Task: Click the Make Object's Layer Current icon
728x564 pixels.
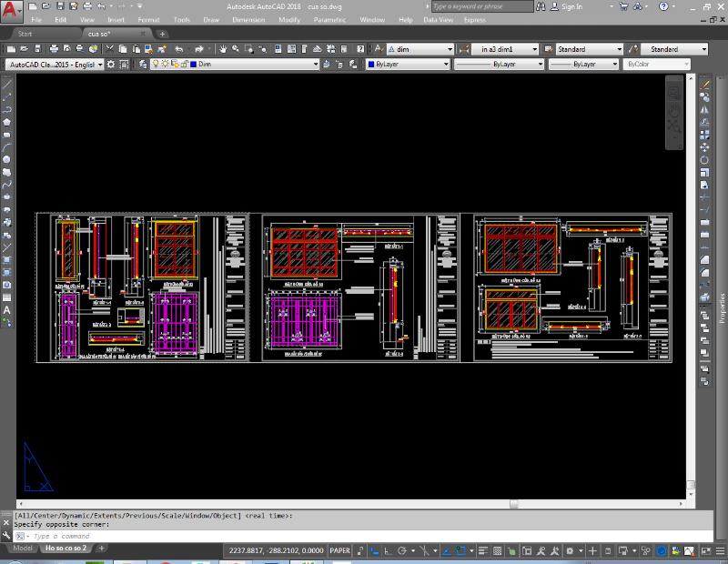Action: tap(327, 64)
